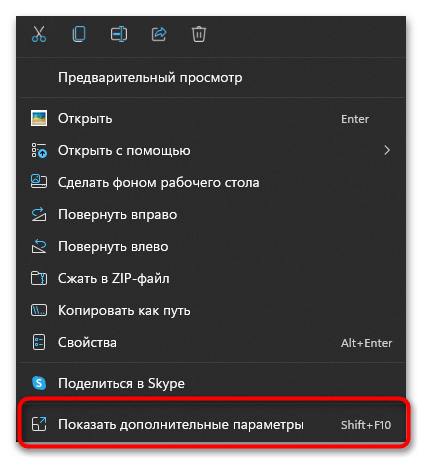Click the Delete trash can icon
This screenshot has width=422, height=458.
tap(199, 34)
